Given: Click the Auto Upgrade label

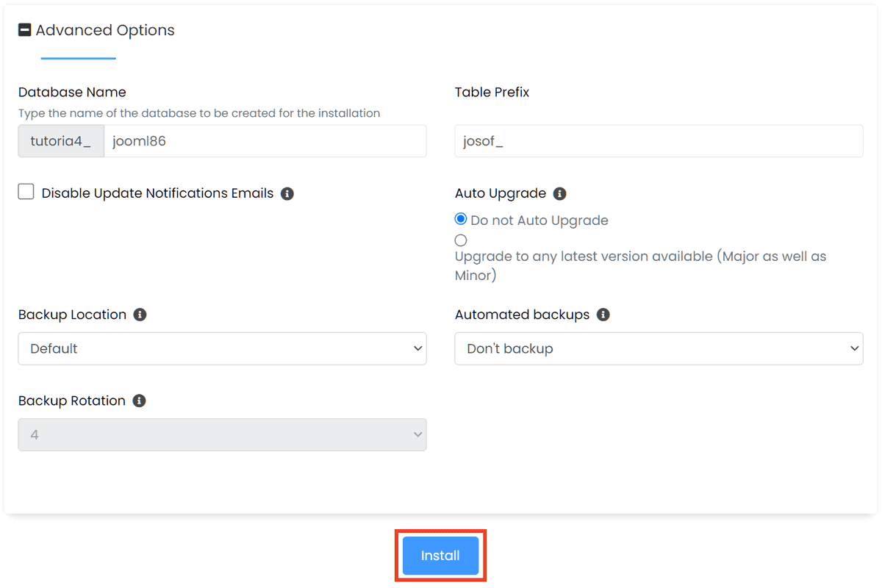Looking at the screenshot, I should pyautogui.click(x=502, y=193).
